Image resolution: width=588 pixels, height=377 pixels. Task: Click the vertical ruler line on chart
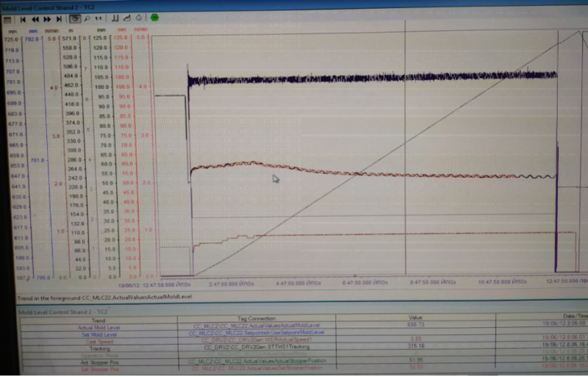tap(406, 147)
